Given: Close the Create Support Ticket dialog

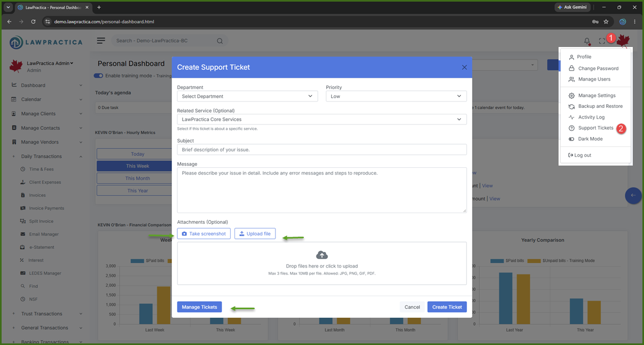Looking at the screenshot, I should tap(464, 67).
